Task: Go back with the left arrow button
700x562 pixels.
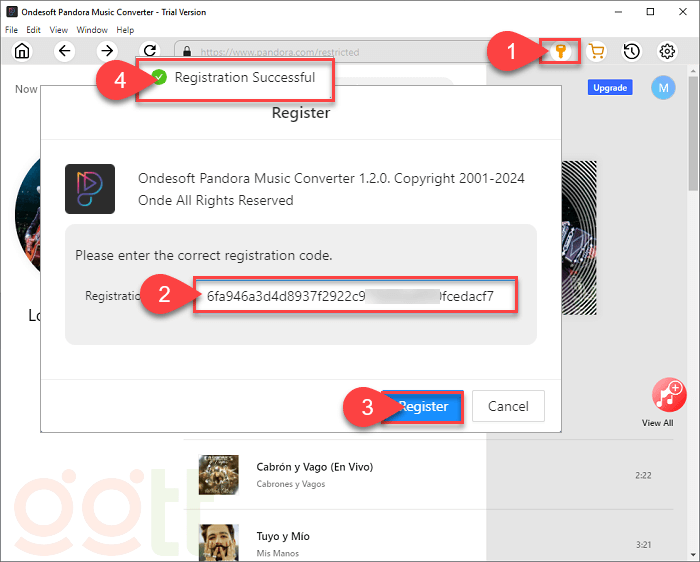Action: pos(65,51)
